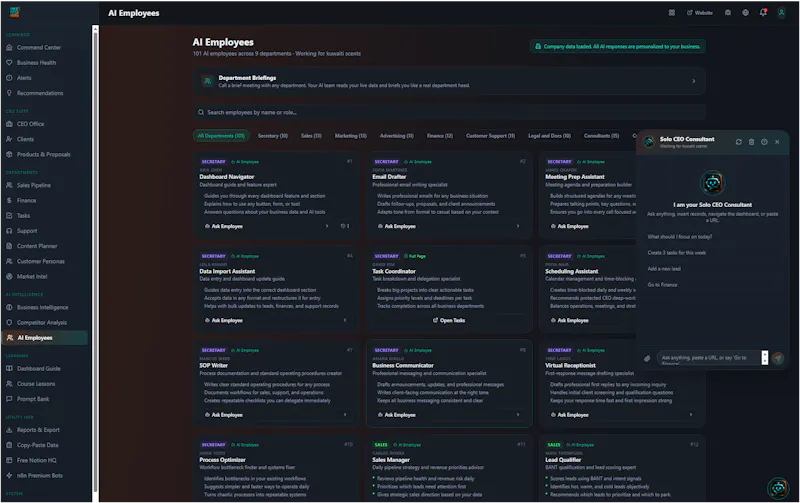Open Competitor Analysis in sidebar
This screenshot has width=800, height=503.
point(42,322)
